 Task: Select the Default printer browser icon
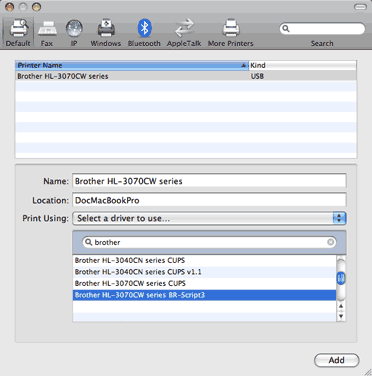tap(18, 28)
